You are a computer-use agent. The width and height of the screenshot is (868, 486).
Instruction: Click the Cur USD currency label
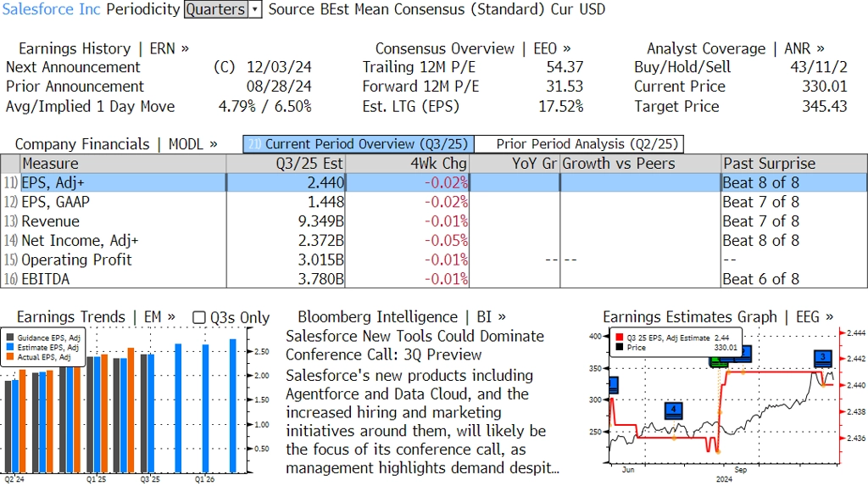[578, 9]
